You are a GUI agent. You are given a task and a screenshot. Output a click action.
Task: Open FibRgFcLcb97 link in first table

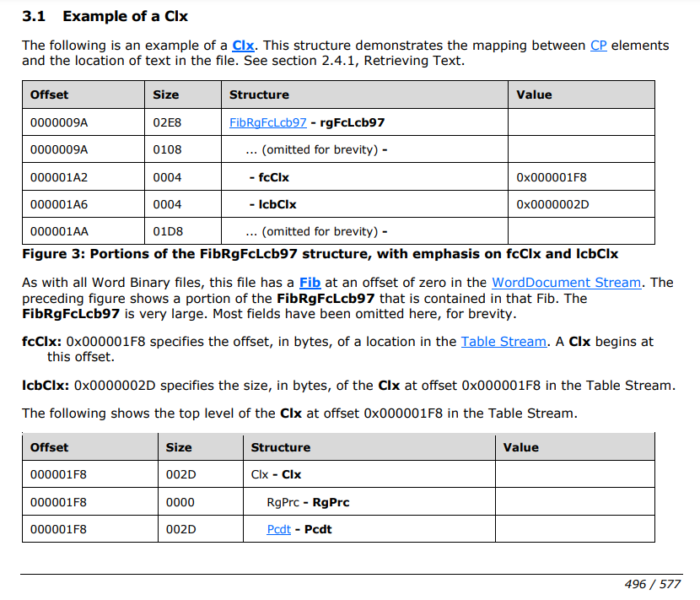268,122
